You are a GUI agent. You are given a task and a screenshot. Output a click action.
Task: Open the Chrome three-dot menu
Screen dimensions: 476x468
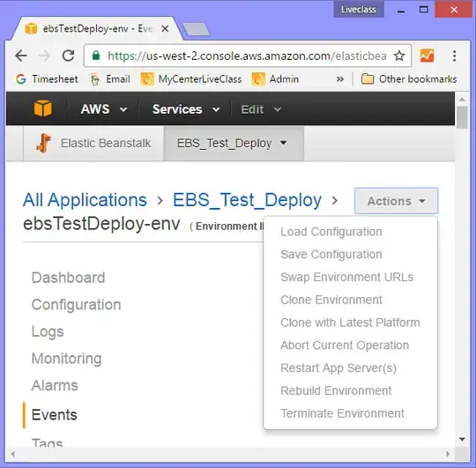pos(454,56)
